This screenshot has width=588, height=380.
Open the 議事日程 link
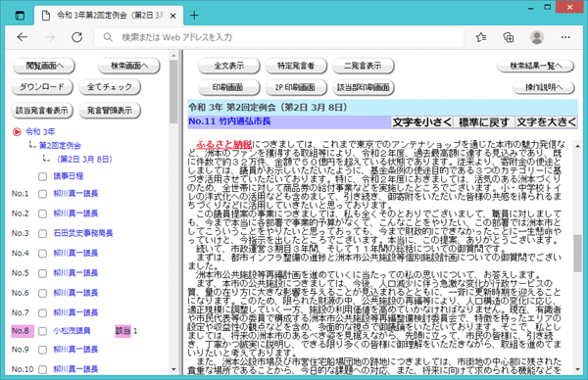(69, 176)
